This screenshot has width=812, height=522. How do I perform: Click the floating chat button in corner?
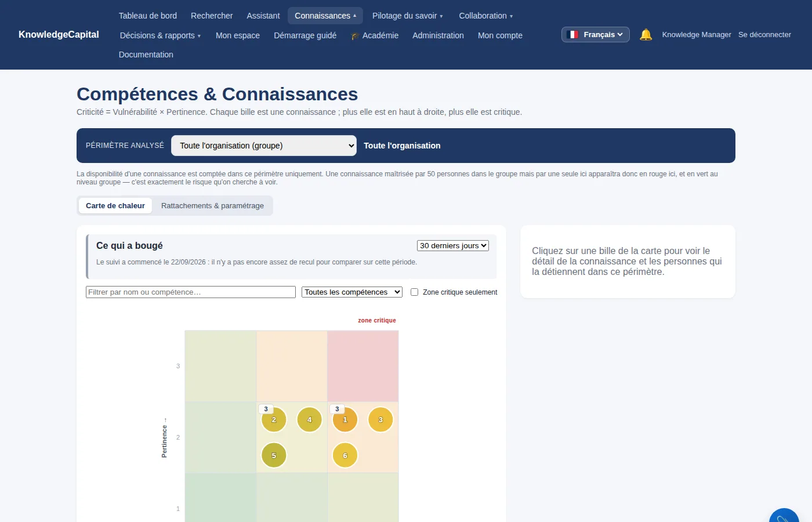coord(784,516)
